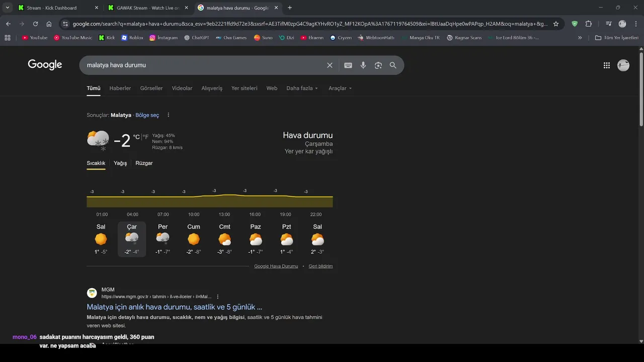Switch temperature unit to °F
The width and height of the screenshot is (644, 362).
pyautogui.click(x=146, y=137)
